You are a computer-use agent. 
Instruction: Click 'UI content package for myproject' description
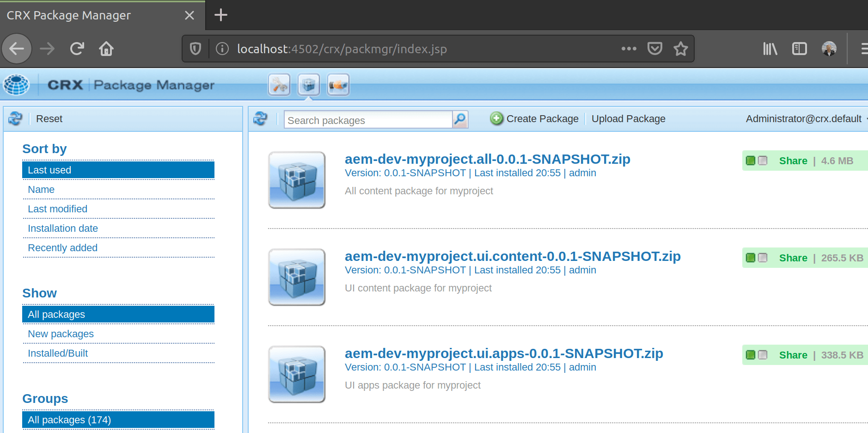418,288
